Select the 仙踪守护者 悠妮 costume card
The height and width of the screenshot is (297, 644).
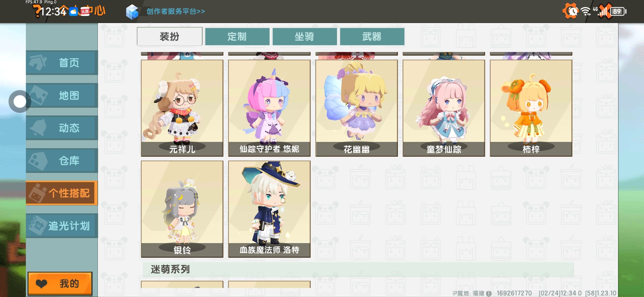click(269, 108)
